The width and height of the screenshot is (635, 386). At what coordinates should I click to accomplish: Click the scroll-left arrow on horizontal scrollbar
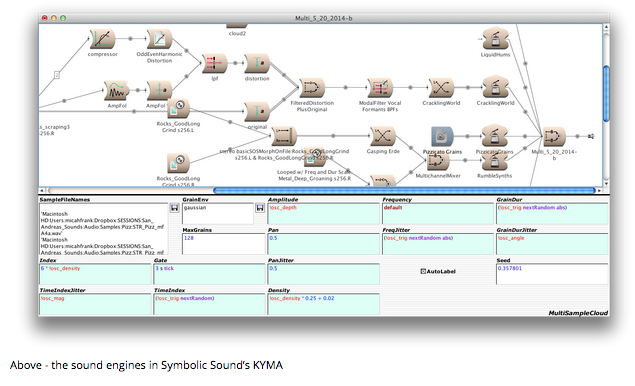click(41, 190)
